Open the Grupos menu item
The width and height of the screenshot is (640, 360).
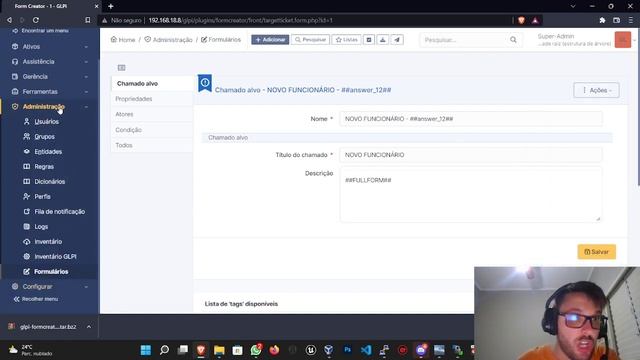coord(44,137)
